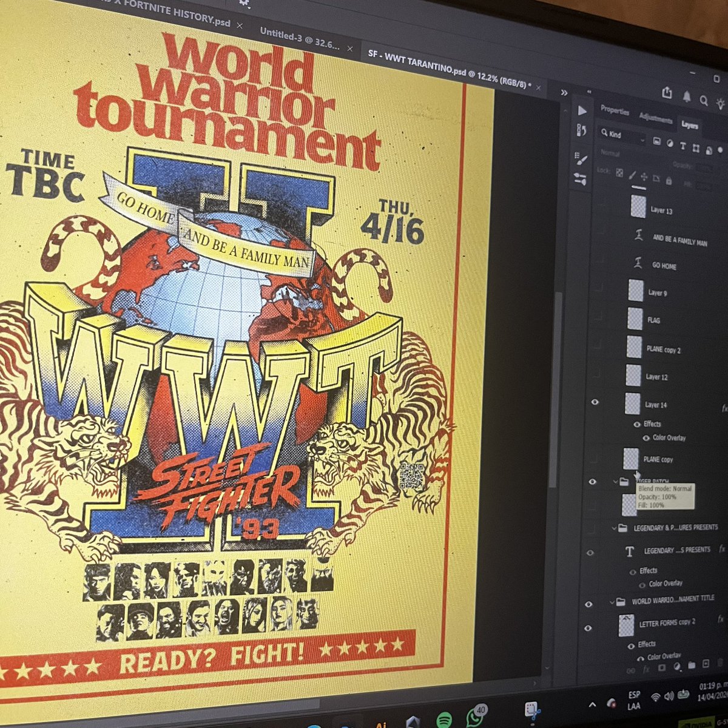
Task: Show more document tabs double-arrow
Action: pyautogui.click(x=563, y=92)
